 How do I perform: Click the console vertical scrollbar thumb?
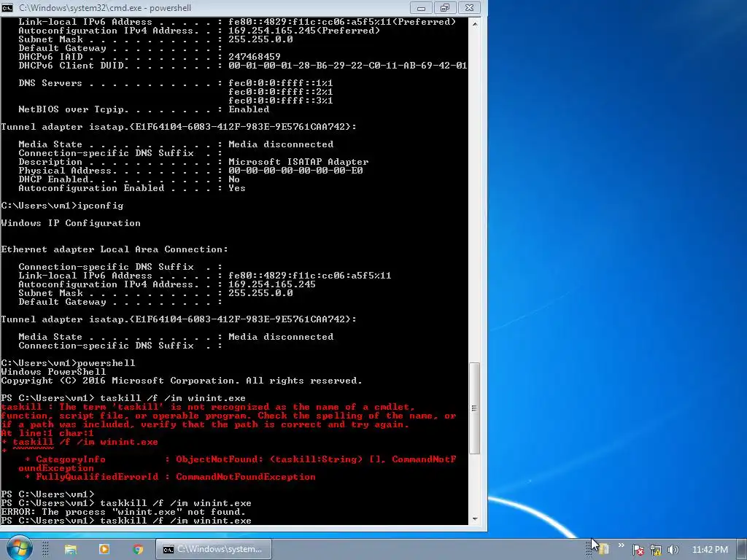click(x=474, y=408)
